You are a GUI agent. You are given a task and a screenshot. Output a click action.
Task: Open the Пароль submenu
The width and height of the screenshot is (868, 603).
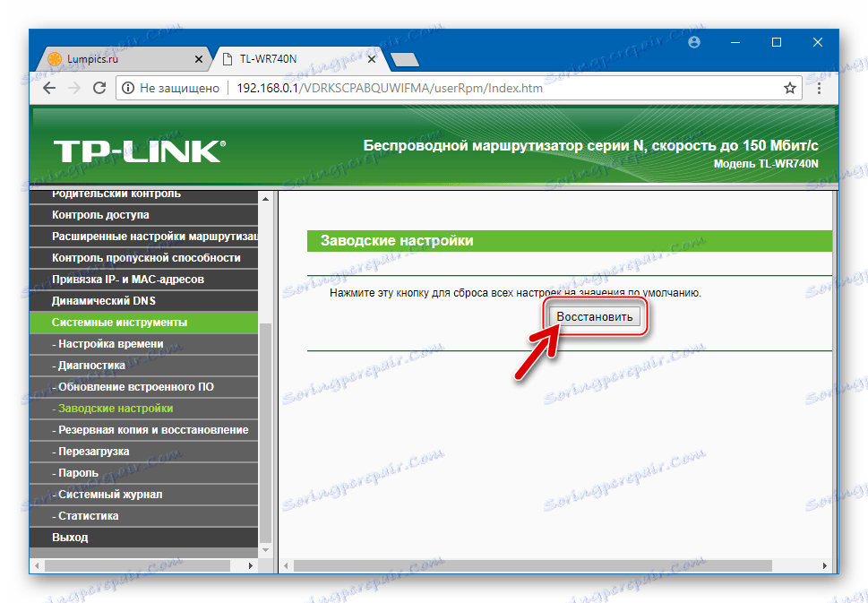coord(144,473)
